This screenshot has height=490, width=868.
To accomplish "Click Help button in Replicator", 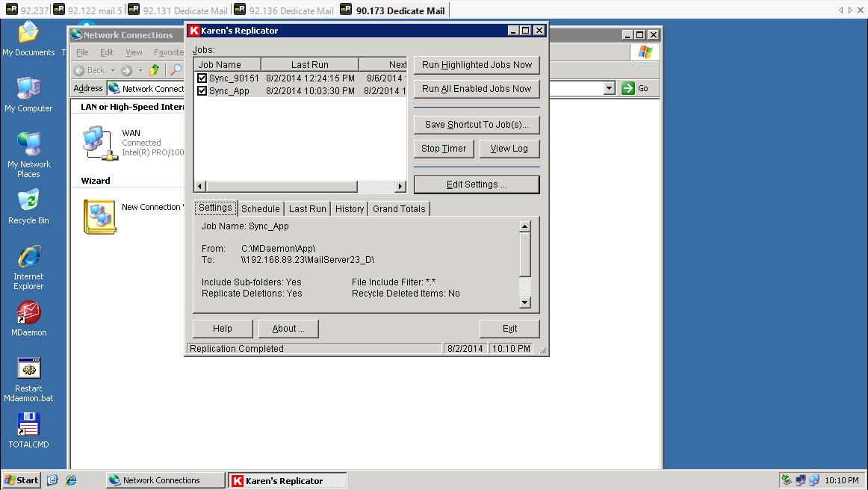I will (223, 329).
